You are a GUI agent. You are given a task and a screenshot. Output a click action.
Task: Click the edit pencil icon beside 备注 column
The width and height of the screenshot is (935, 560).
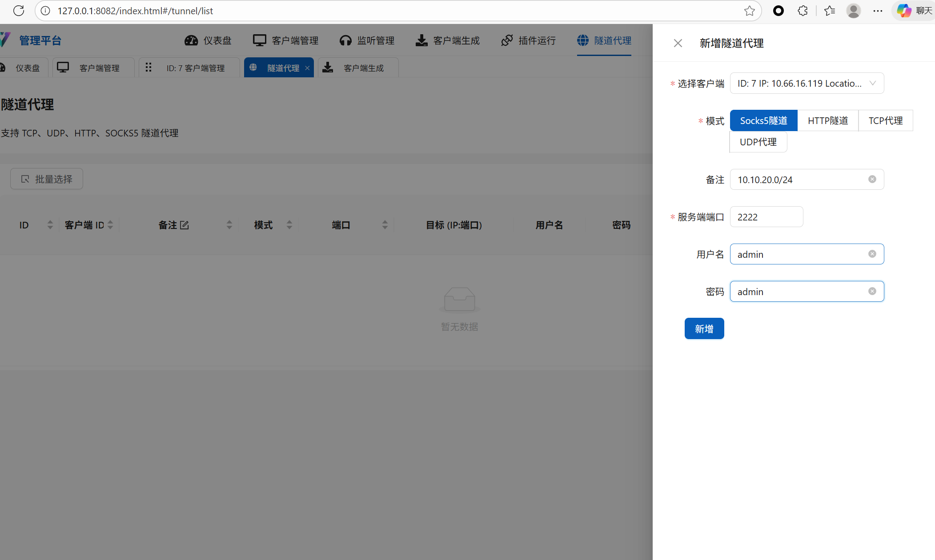[185, 225]
